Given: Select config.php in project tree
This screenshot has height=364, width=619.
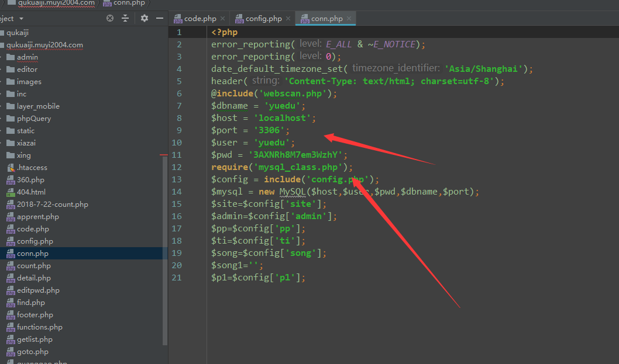Looking at the screenshot, I should [35, 241].
